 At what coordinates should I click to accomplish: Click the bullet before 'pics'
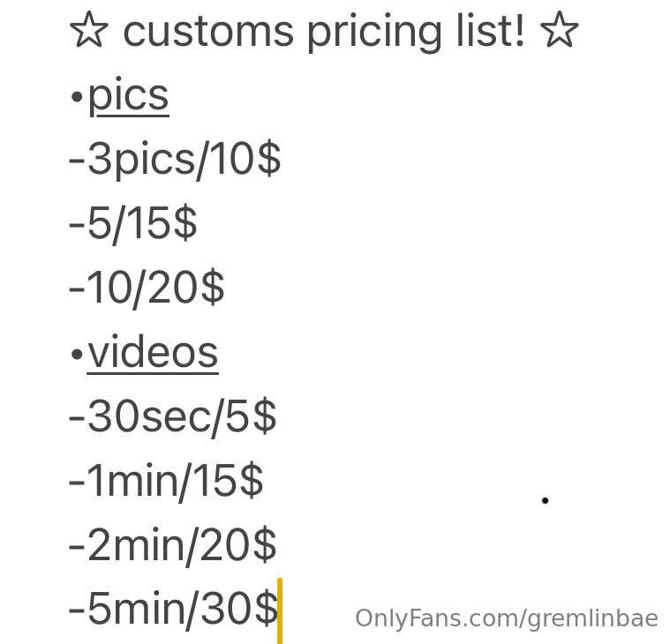click(x=77, y=97)
